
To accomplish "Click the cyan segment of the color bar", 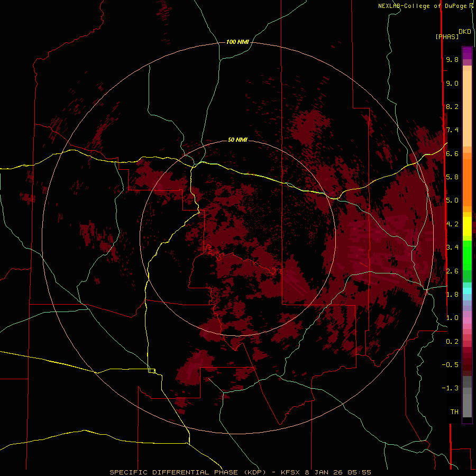I will [467, 291].
